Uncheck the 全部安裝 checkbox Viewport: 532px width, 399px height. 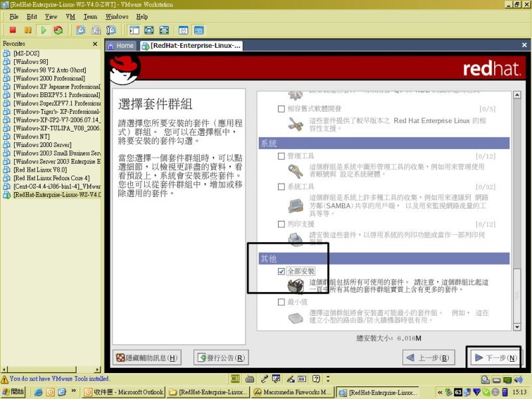tap(281, 271)
